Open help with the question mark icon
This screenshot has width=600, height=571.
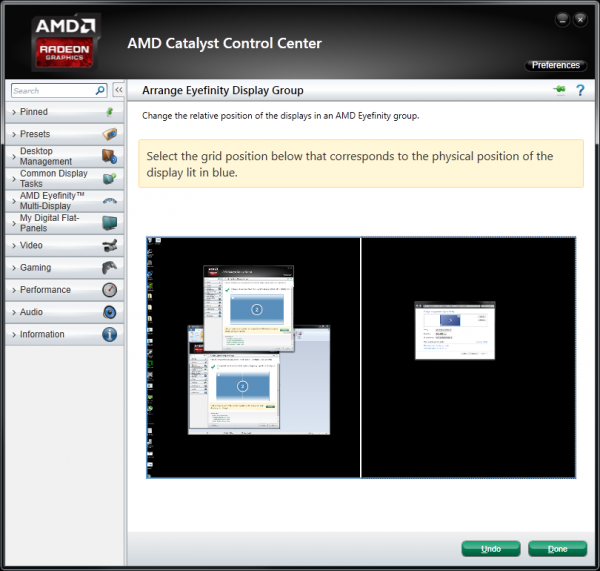579,91
